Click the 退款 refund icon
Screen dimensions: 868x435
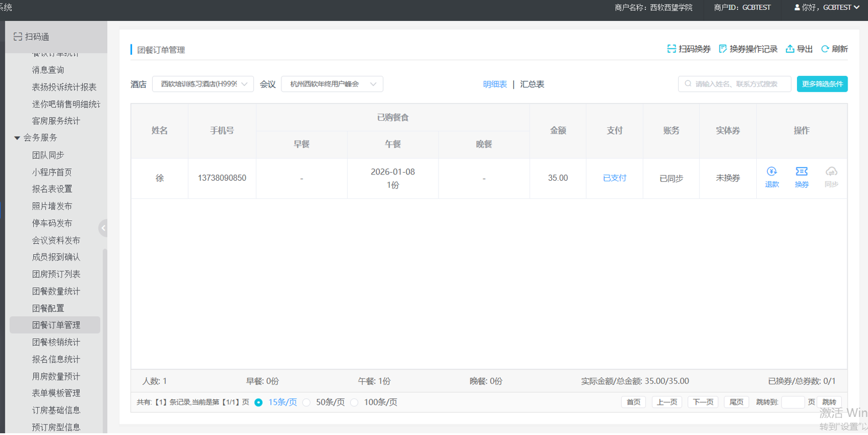tap(772, 171)
